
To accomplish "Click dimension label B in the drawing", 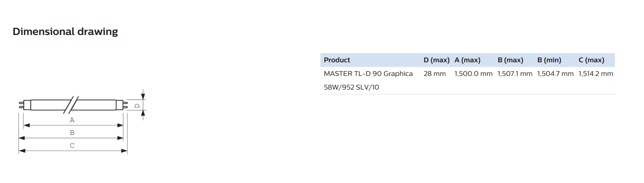I will 72,133.
